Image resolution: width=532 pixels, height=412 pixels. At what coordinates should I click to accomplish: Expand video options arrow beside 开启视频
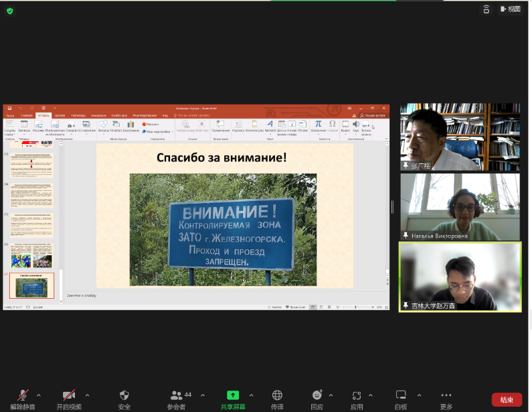(x=87, y=395)
